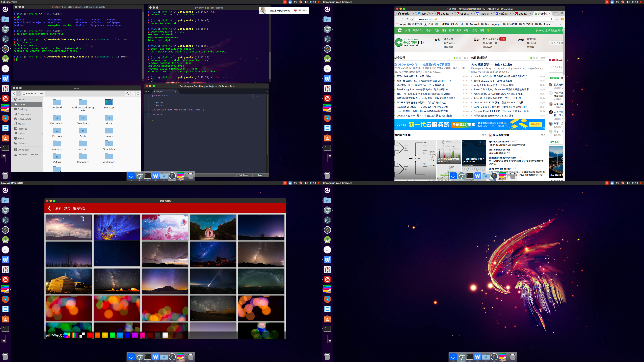Filter wallpapers by green color swatch
Image resolution: width=644 pixels, height=362 pixels.
(x=112, y=335)
